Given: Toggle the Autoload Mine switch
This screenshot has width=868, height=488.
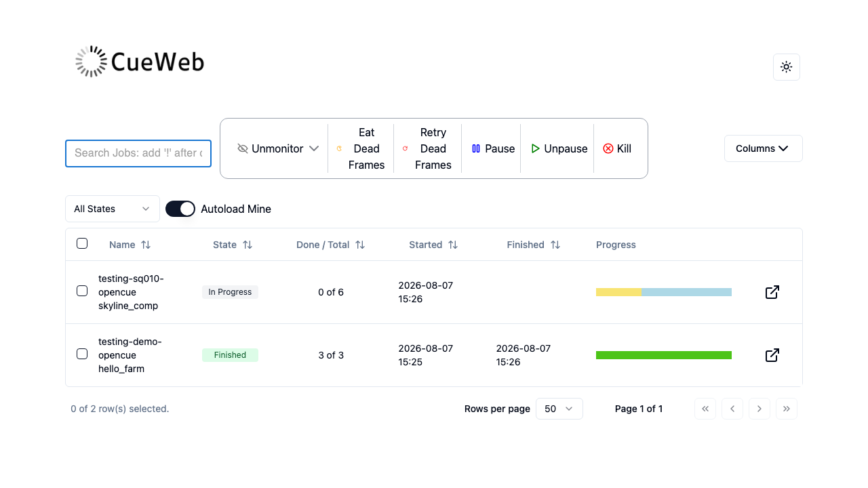Looking at the screenshot, I should pyautogui.click(x=180, y=209).
